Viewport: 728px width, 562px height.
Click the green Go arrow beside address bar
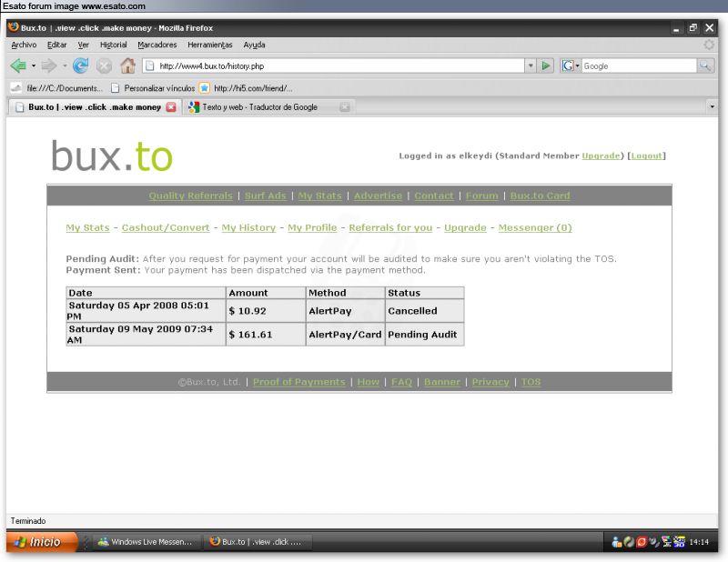(546, 65)
